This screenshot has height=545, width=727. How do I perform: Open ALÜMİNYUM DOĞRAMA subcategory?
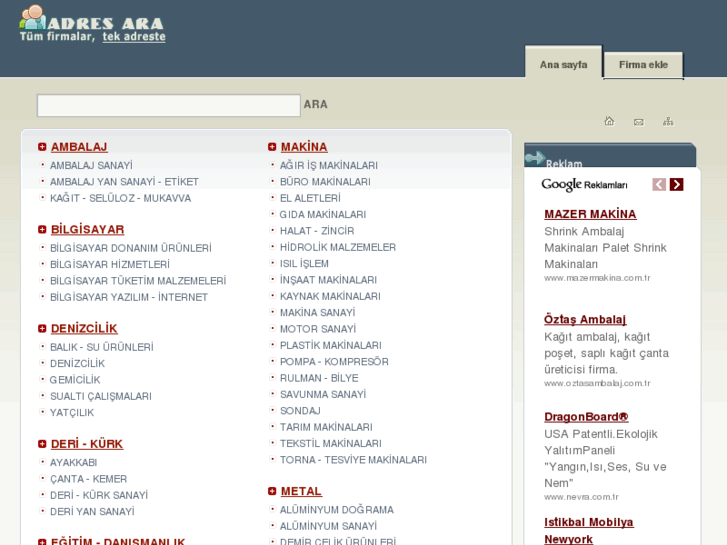(x=337, y=510)
